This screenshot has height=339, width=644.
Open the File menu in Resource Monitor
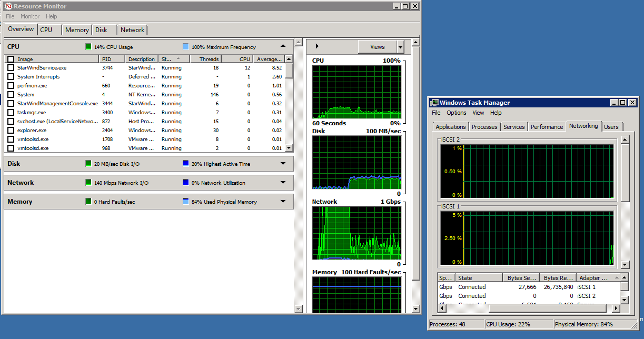pos(11,16)
